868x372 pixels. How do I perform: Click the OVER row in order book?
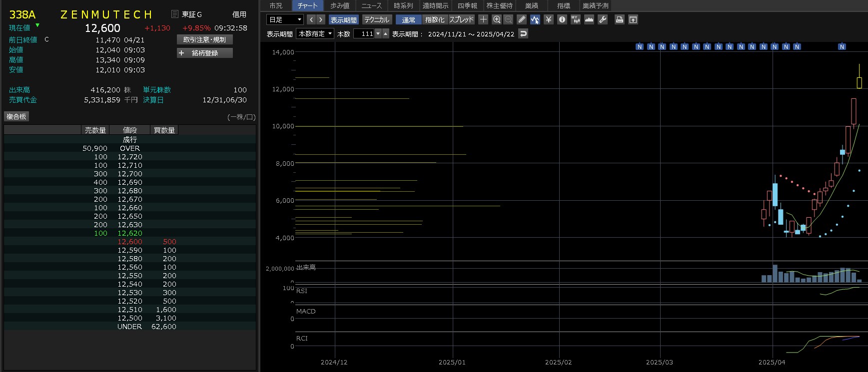tap(130, 148)
